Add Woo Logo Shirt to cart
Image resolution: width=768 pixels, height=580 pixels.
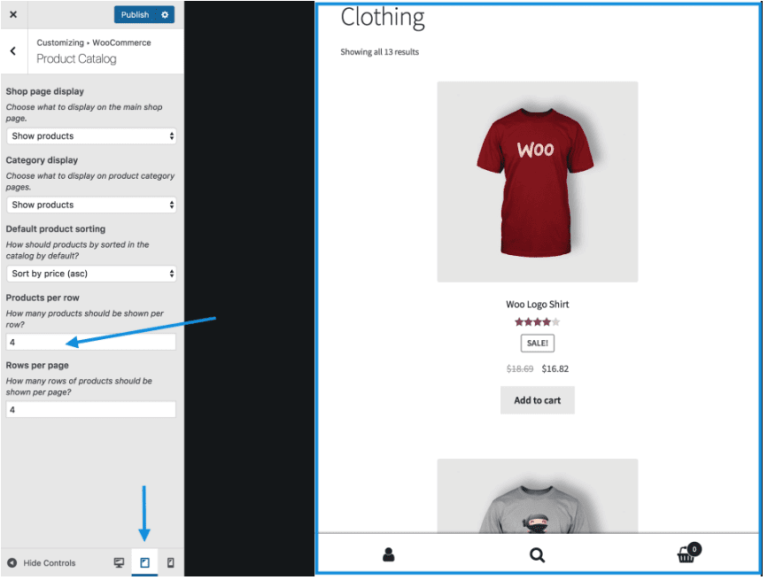(538, 401)
